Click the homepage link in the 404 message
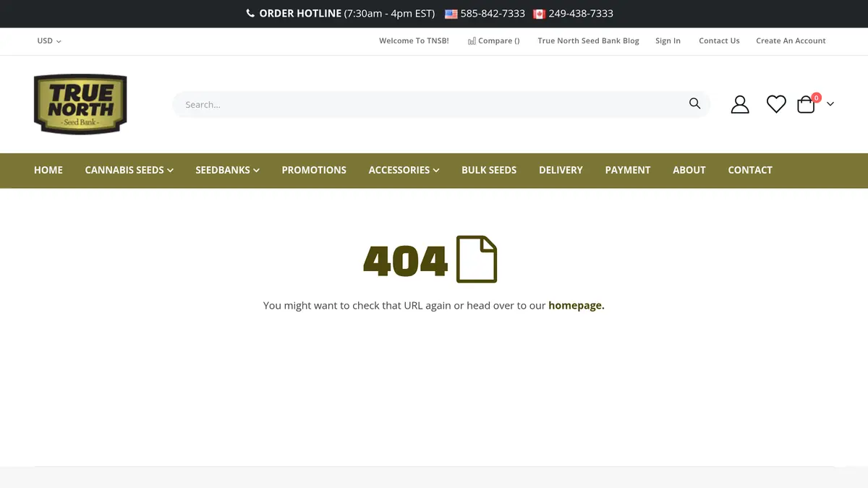Screen dimensions: 868x488 [576, 305]
